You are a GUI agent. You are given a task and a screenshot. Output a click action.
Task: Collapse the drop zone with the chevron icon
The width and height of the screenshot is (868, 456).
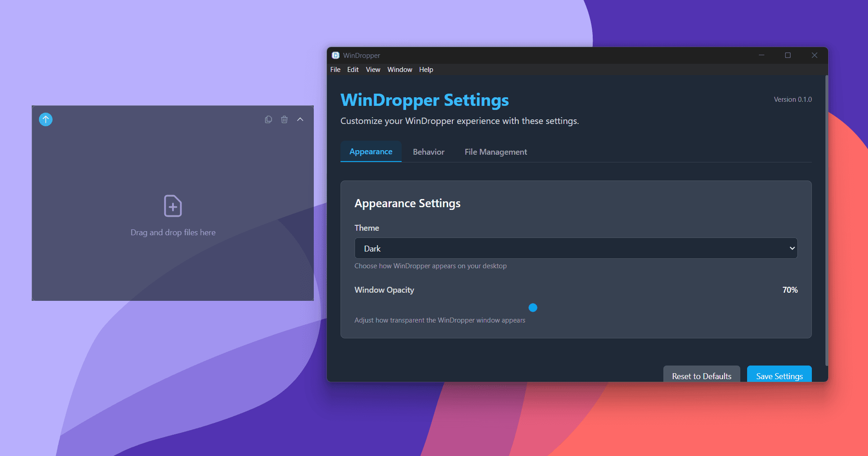(300, 119)
